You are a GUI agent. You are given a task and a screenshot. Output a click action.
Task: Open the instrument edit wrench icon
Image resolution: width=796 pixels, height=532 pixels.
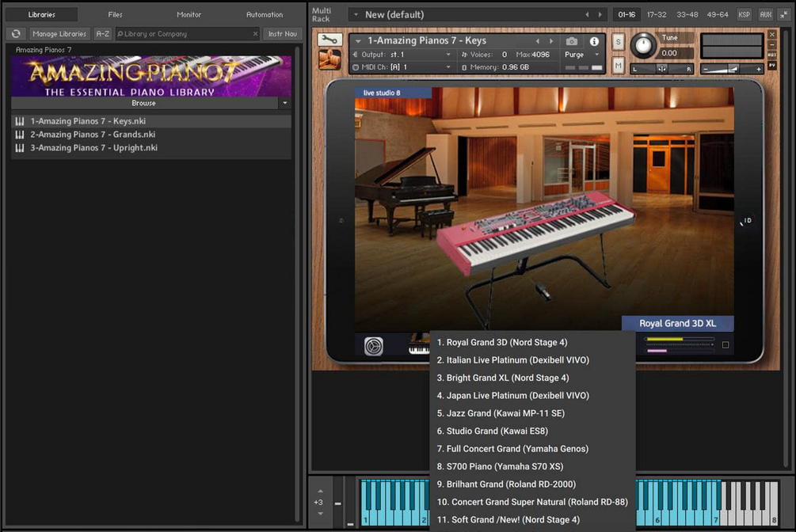click(329, 40)
